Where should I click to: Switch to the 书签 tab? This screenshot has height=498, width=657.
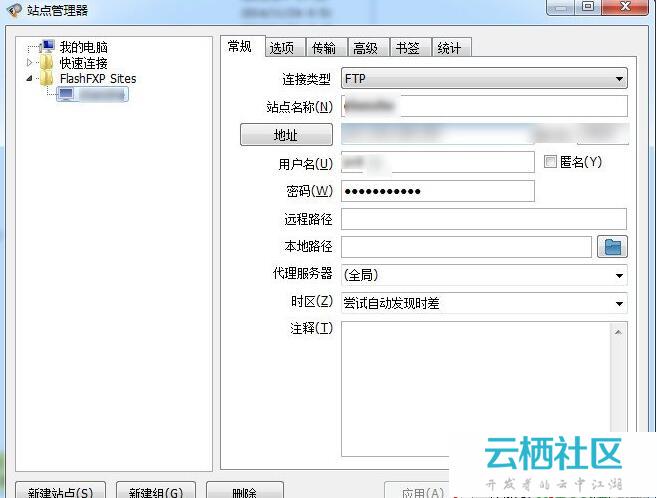click(x=410, y=47)
